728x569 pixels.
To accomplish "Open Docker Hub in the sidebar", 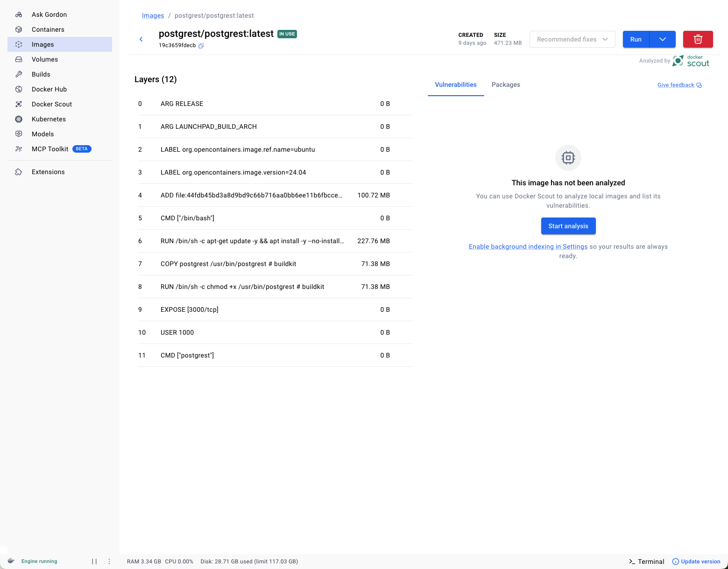I will coord(60,89).
